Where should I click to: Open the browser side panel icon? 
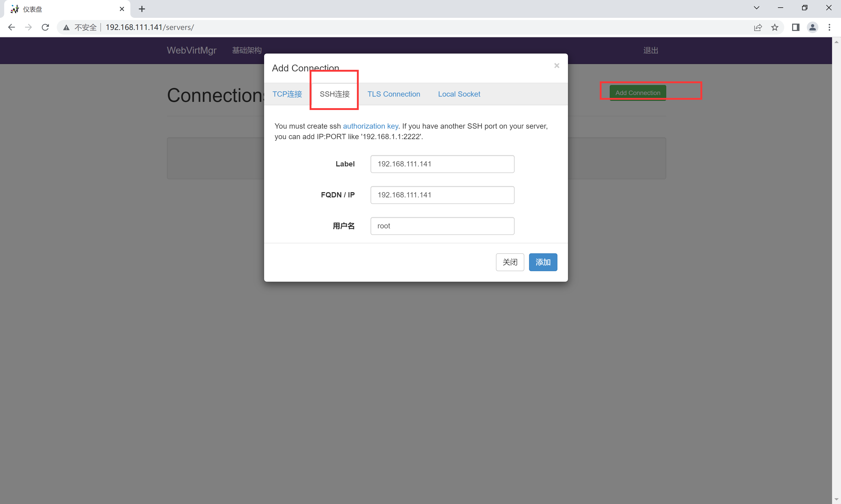pos(796,27)
